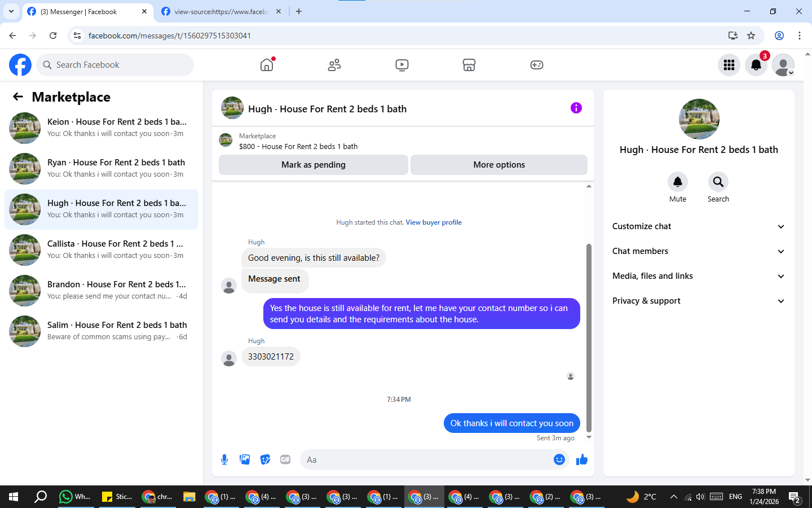Focus Search Facebook field
The image size is (812, 508).
(x=115, y=65)
